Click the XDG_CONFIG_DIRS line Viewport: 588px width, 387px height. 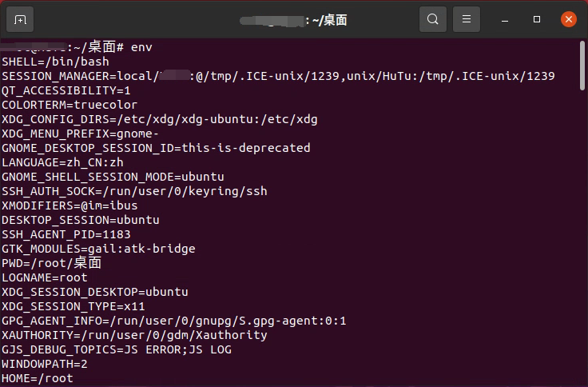click(159, 119)
